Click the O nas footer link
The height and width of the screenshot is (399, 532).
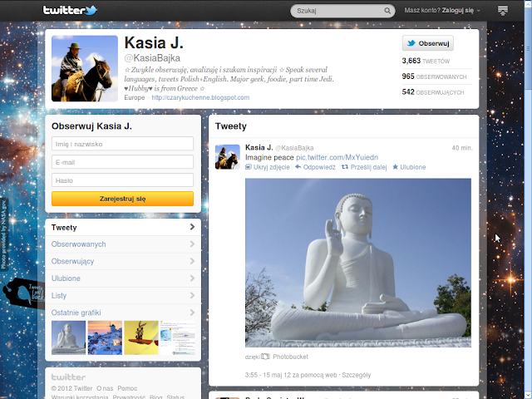(x=105, y=388)
